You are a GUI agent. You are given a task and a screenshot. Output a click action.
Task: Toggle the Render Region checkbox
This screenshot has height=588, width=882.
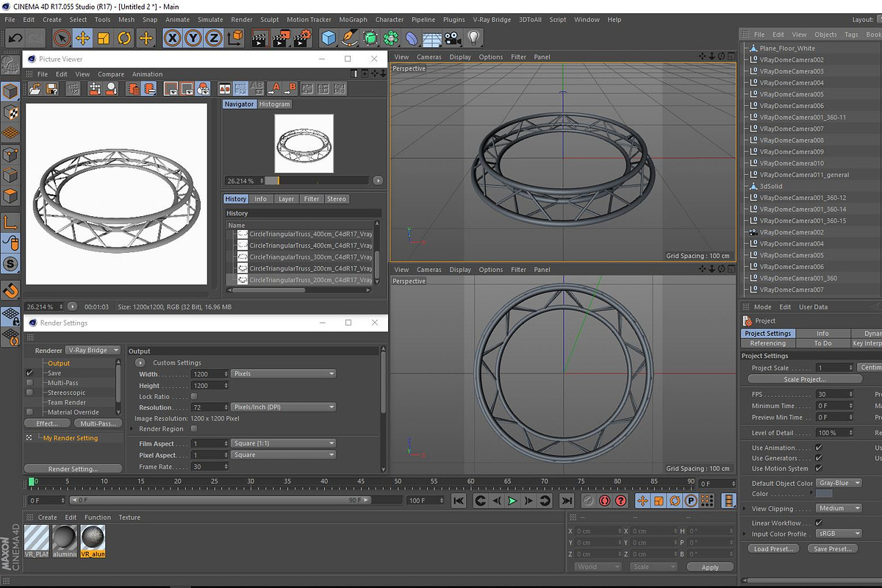(194, 429)
